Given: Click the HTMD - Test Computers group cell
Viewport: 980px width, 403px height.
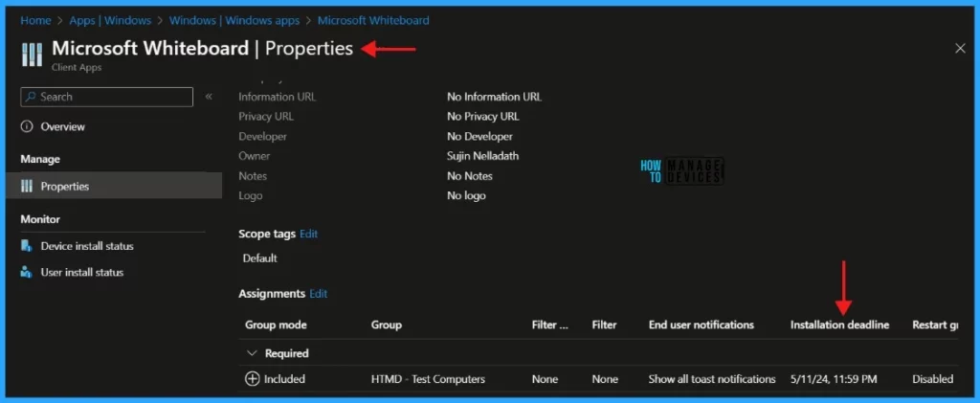Looking at the screenshot, I should 428,379.
